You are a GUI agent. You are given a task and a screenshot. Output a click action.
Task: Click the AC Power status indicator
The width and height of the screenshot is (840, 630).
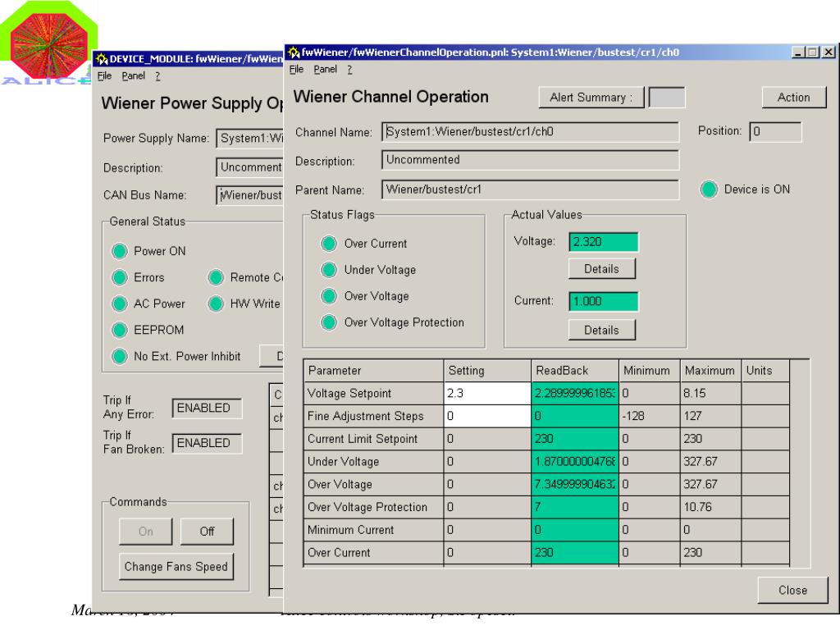click(120, 304)
